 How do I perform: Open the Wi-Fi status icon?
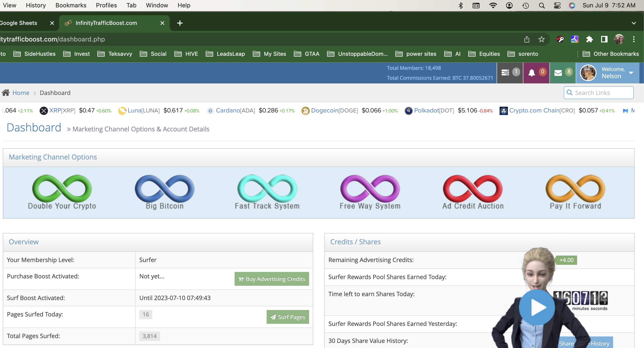(x=493, y=6)
